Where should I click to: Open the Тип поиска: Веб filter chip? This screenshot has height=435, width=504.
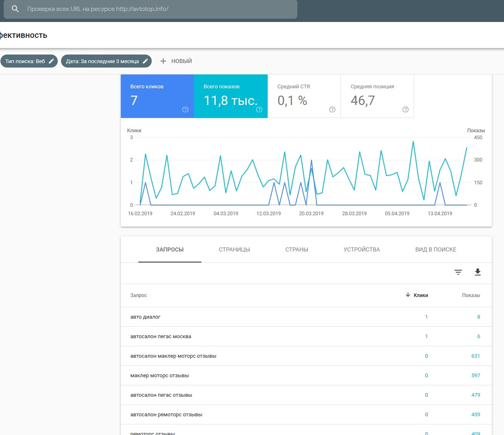coord(25,61)
